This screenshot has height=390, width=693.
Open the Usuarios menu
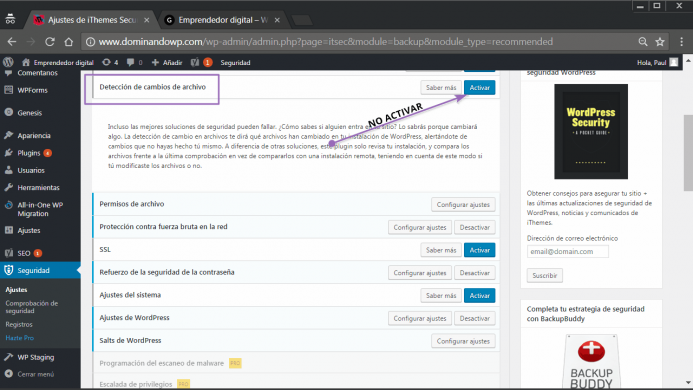31,170
